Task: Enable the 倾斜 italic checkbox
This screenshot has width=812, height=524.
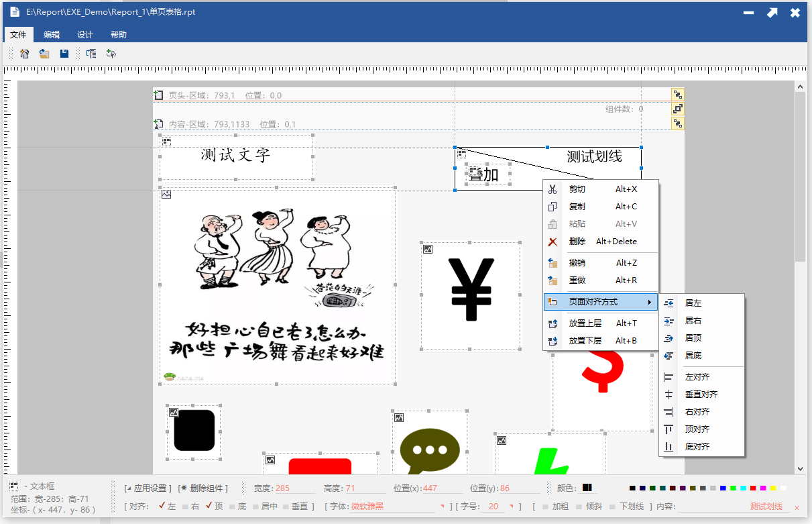Action: coord(579,507)
